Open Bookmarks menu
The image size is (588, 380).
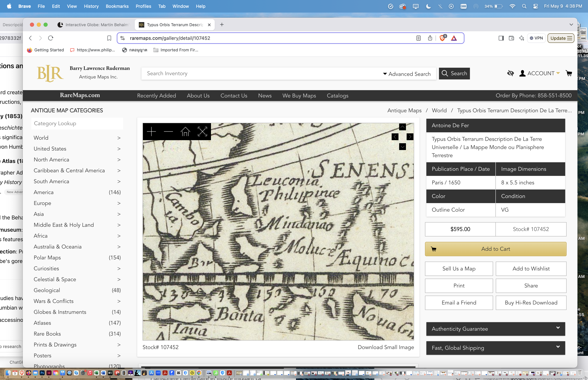pyautogui.click(x=117, y=6)
